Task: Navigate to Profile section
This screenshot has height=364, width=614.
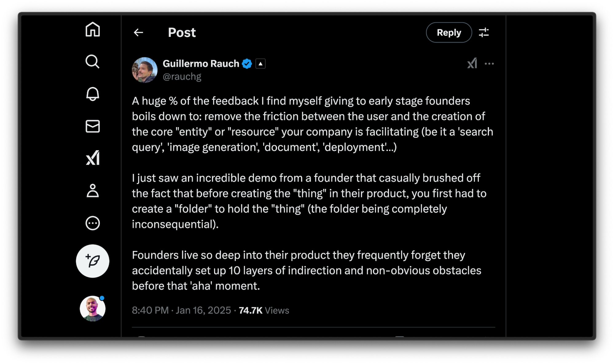Action: 92,191
